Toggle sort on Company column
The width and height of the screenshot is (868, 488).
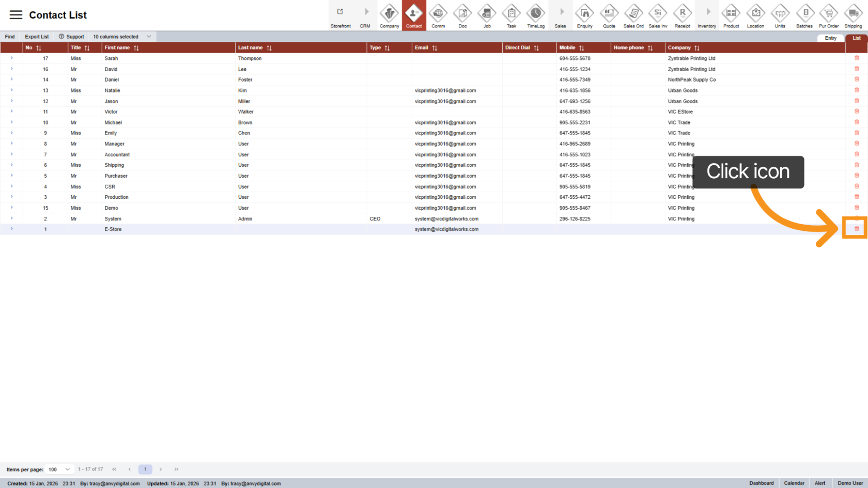tap(696, 48)
